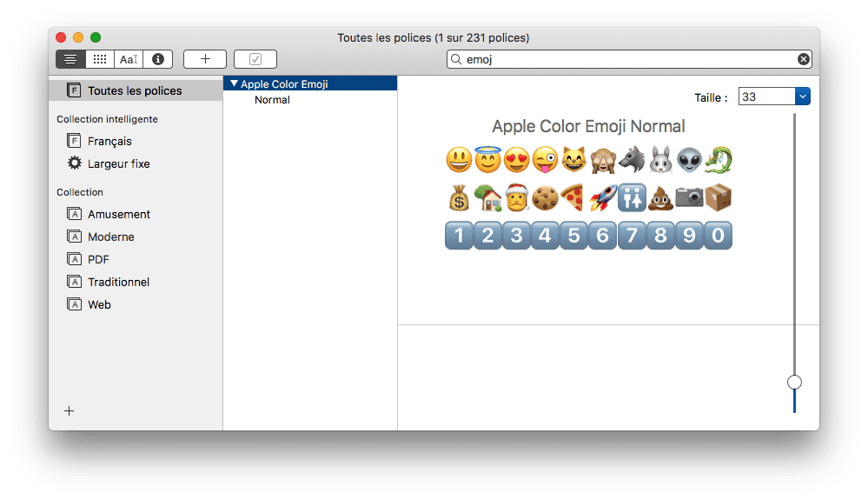Click the smiling face emoji in preview
The height and width of the screenshot is (500, 868).
pyautogui.click(x=459, y=160)
